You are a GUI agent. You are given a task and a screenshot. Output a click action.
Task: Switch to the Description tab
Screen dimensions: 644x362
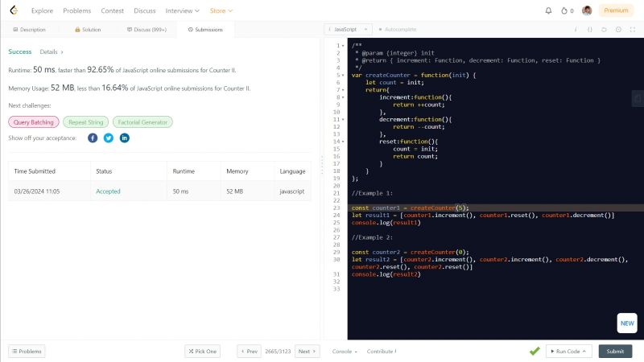[x=28, y=29]
